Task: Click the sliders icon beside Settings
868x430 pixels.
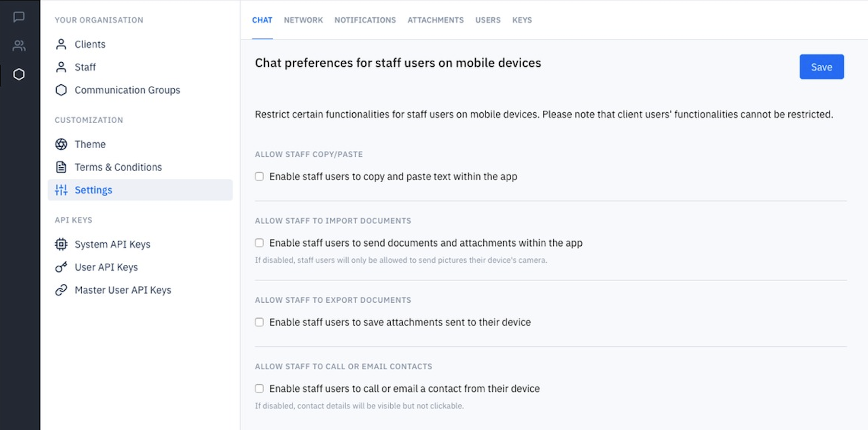Action: tap(61, 190)
